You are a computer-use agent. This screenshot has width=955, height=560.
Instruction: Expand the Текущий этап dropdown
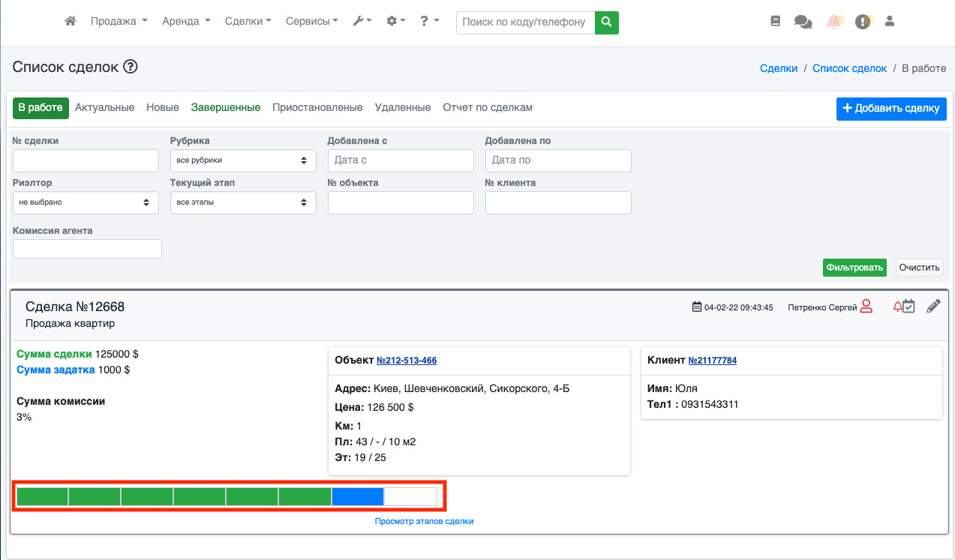(x=243, y=202)
